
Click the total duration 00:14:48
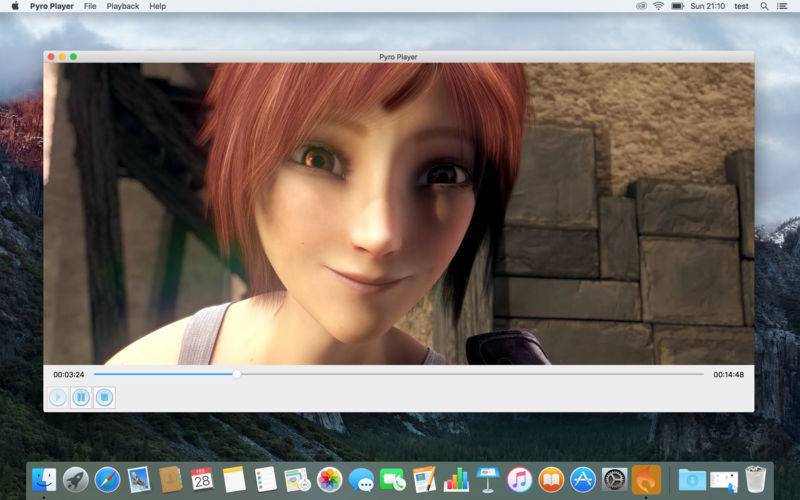tap(729, 374)
